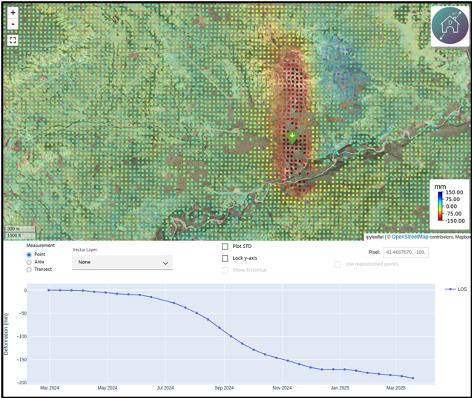Screen dimensions: 472x398
Task: Toggle the Show historical checkbox
Action: tap(225, 270)
